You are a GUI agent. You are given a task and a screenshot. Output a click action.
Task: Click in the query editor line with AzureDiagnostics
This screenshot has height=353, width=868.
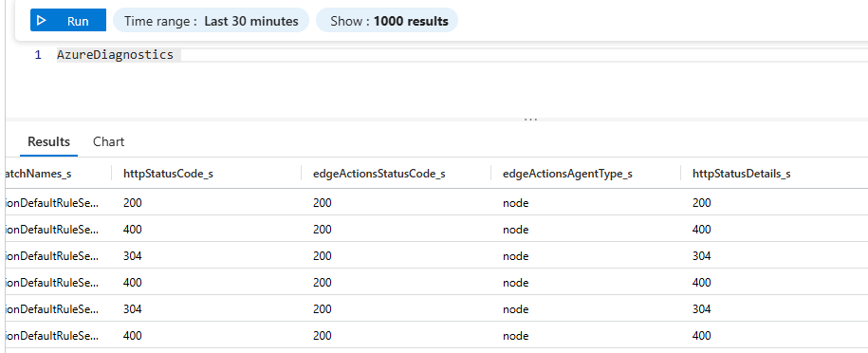click(x=462, y=55)
